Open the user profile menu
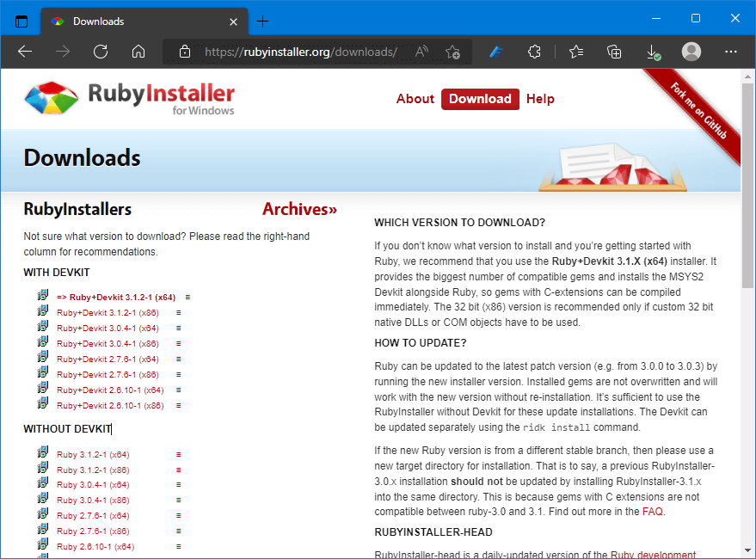 [691, 52]
